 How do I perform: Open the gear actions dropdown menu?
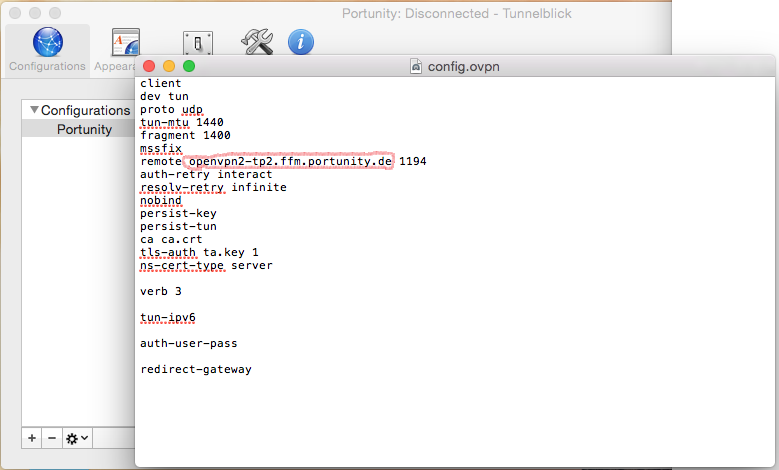pyautogui.click(x=76, y=438)
